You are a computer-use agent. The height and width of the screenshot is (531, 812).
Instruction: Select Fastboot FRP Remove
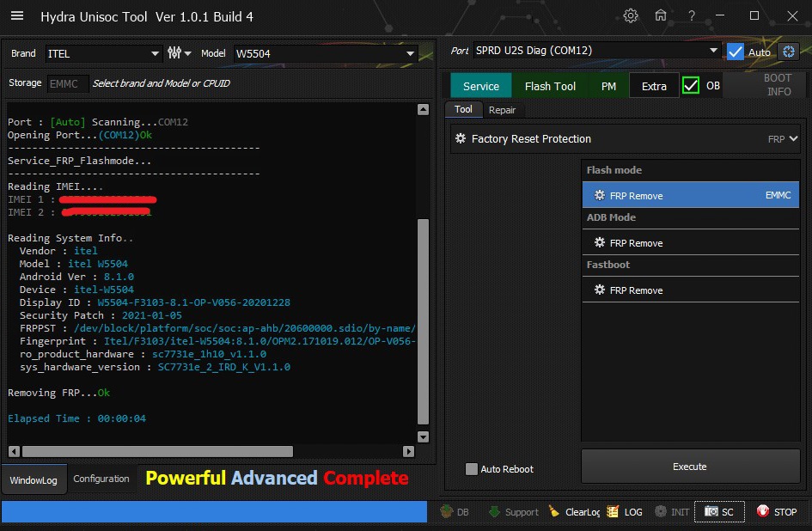click(690, 290)
